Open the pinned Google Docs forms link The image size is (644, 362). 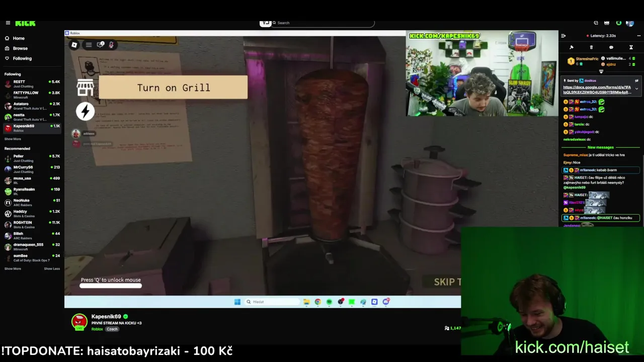pos(597,89)
